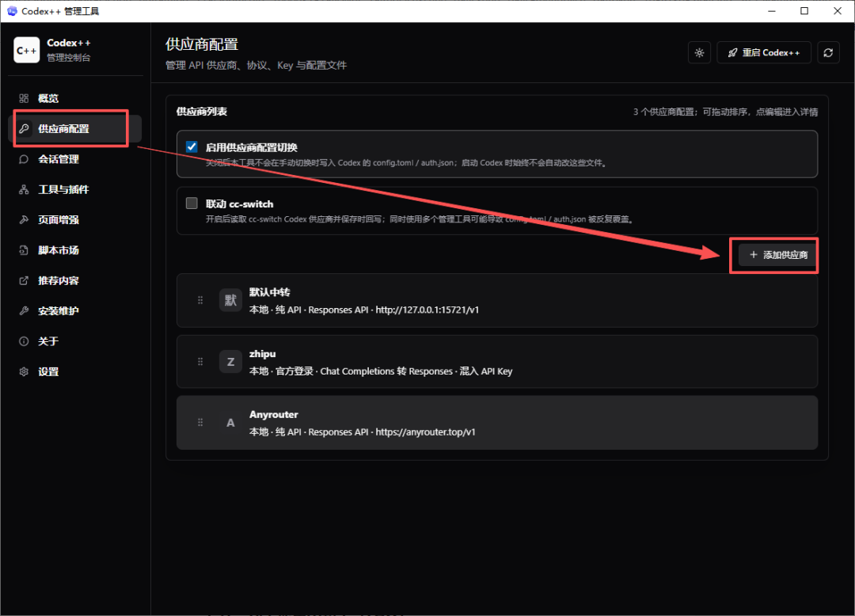Click the grid icon beside 概览
Screen dimensions: 855x616
click(x=24, y=99)
